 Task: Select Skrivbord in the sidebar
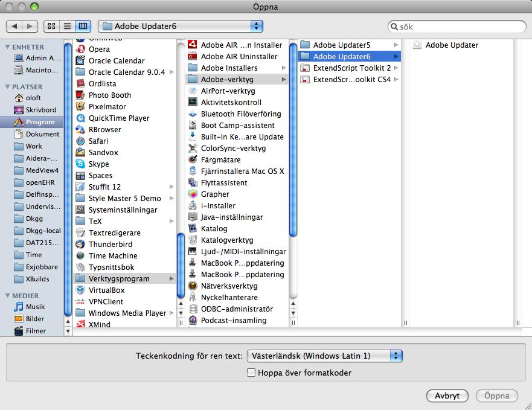[x=32, y=110]
